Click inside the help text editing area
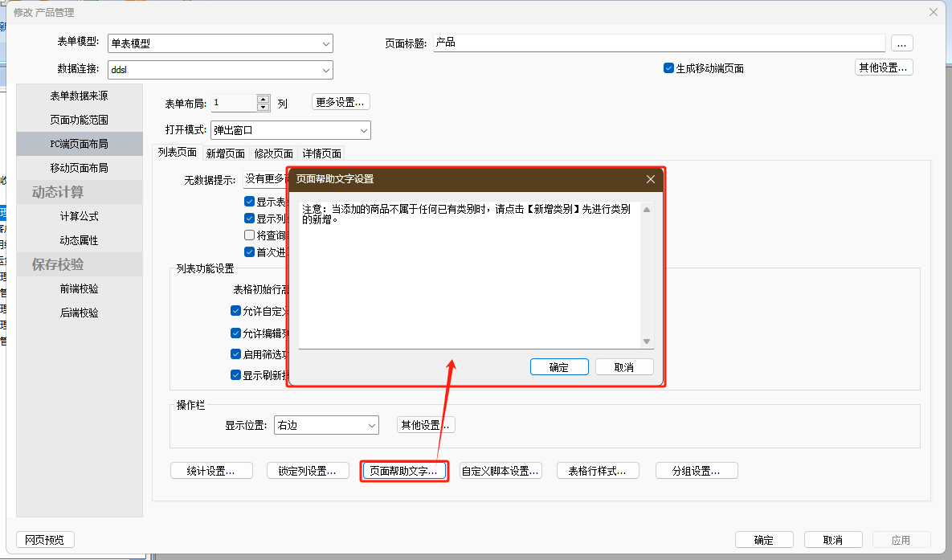 pos(470,281)
